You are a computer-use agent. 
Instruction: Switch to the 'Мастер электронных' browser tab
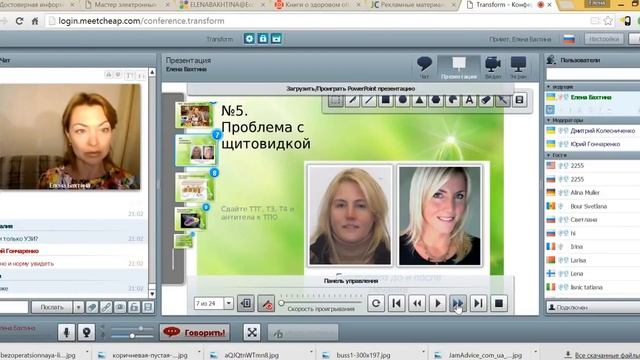click(126, 5)
